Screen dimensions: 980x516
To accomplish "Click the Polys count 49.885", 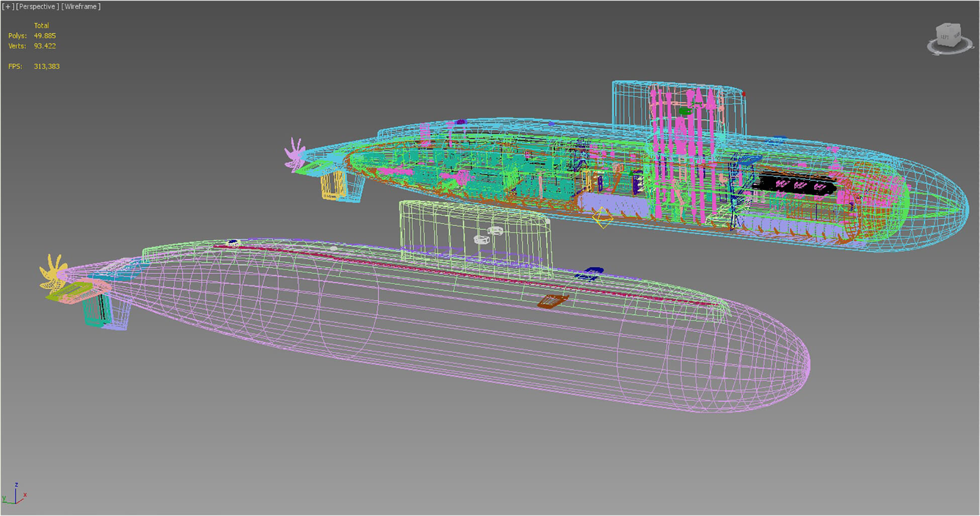I will 45,36.
